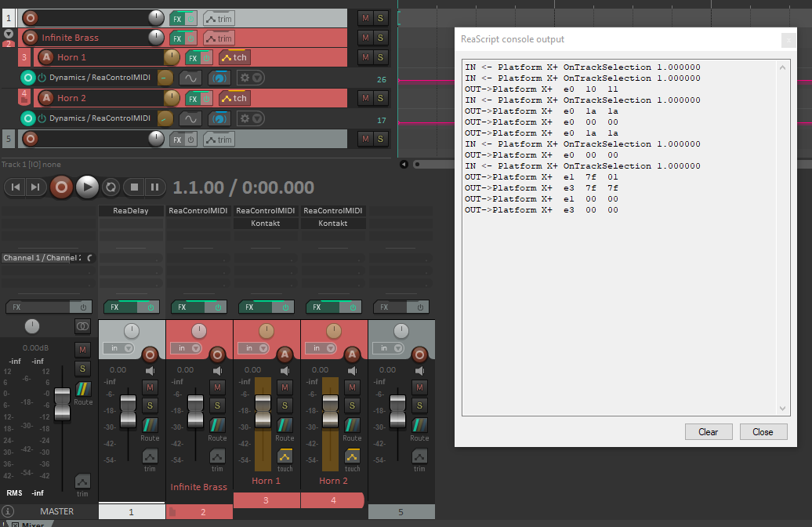
Task: Open ReaDelay plugin in mixer channel 1
Action: click(x=131, y=211)
